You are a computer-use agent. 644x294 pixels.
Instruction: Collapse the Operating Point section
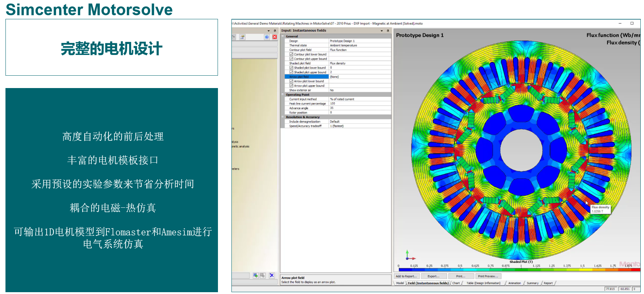coord(283,95)
